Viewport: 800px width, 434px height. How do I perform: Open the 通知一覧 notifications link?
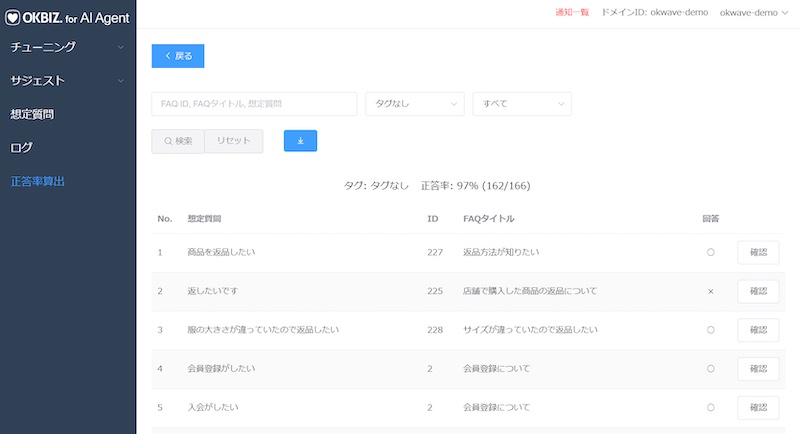pyautogui.click(x=571, y=12)
